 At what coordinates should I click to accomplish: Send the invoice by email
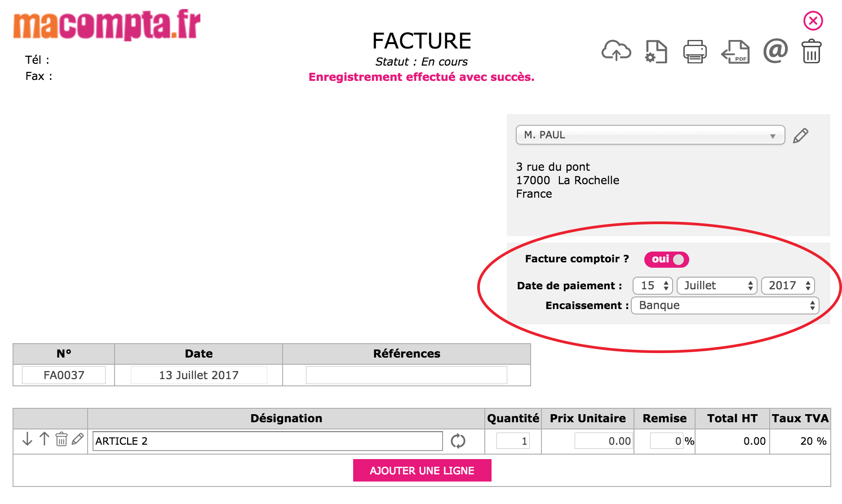coord(775,51)
